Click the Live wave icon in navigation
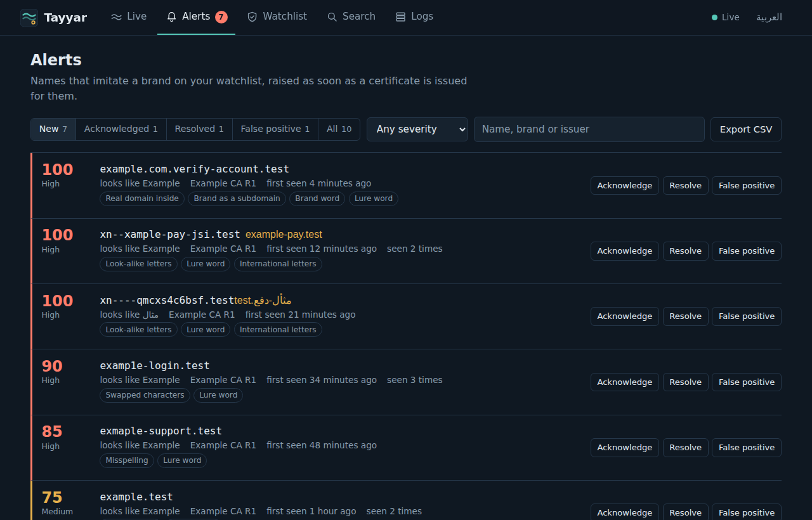This screenshot has width=812, height=520. click(116, 17)
